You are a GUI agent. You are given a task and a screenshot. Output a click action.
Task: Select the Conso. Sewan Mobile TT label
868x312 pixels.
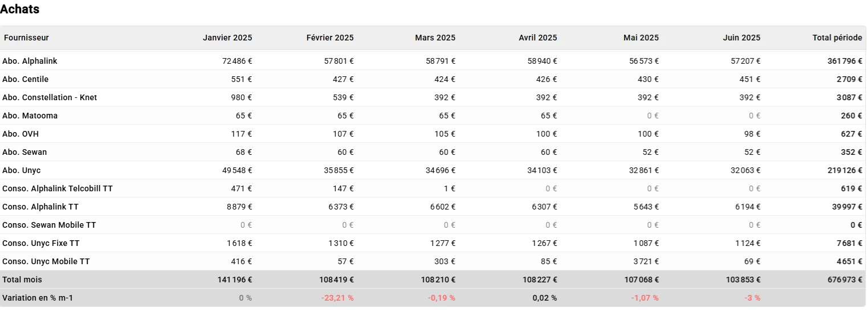click(49, 225)
